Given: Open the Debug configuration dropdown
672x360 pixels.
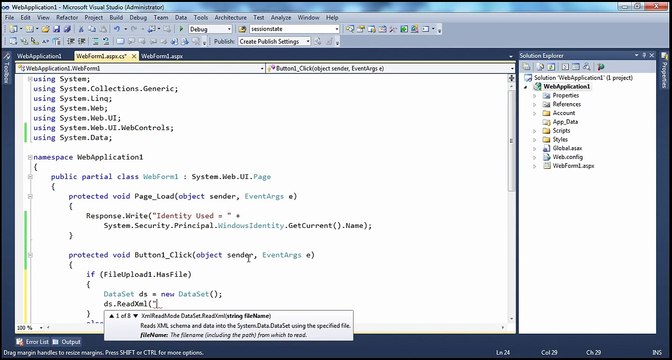Looking at the screenshot, I should pos(229,29).
